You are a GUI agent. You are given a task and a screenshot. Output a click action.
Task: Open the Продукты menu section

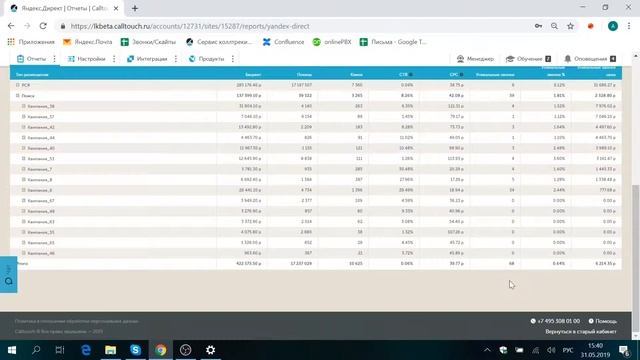(207, 59)
